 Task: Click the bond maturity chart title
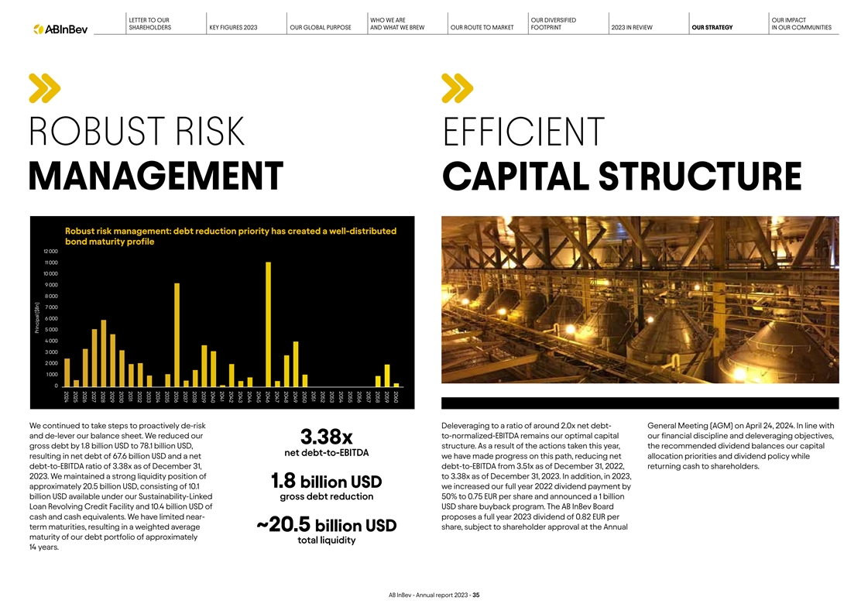point(231,236)
